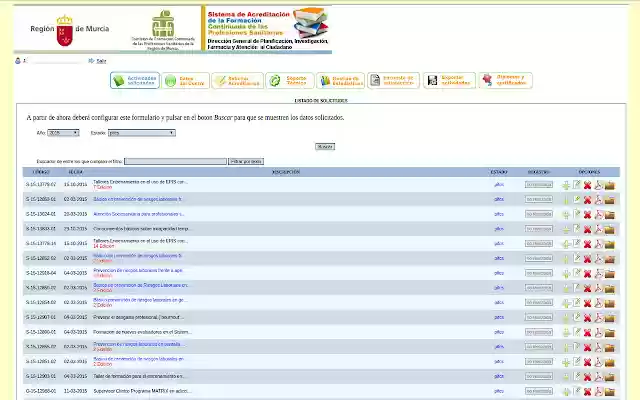The width and height of the screenshot is (640, 400).
Task: Edit Formación de nuevos evaluadores activity
Action: tap(576, 332)
